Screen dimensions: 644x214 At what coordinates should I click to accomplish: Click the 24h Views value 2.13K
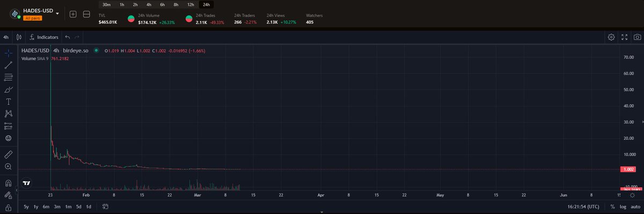pos(272,23)
